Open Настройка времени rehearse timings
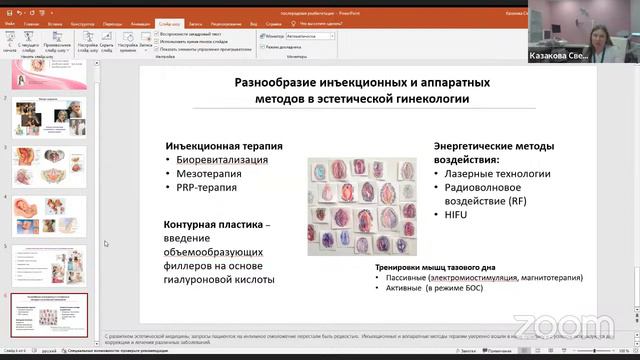 click(x=128, y=42)
